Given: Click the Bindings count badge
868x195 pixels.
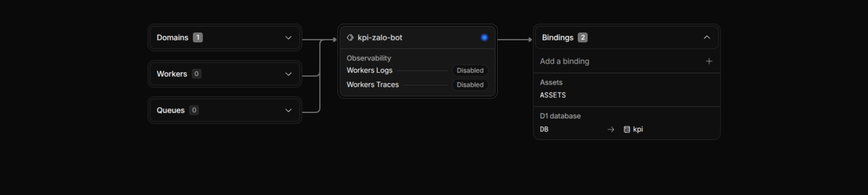Looking at the screenshot, I should 582,37.
